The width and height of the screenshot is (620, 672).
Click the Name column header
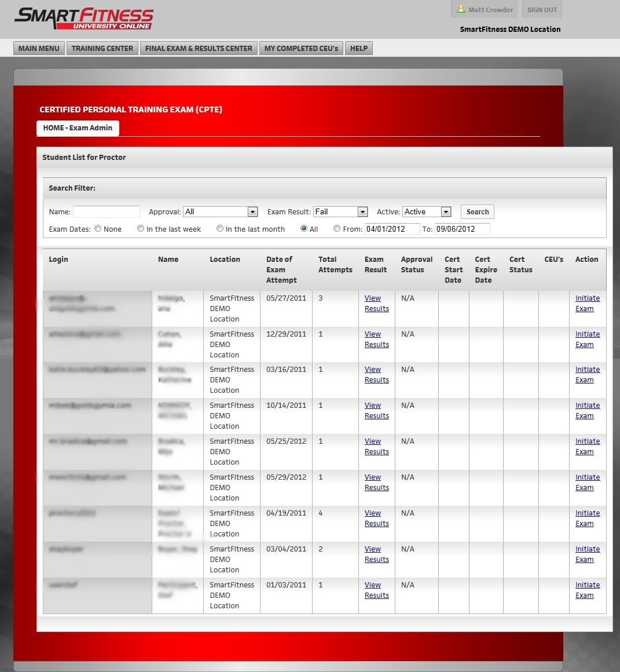(x=168, y=260)
